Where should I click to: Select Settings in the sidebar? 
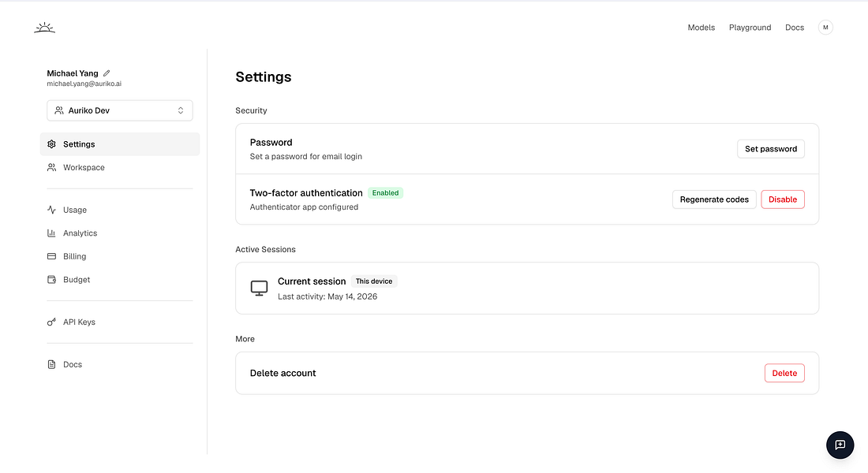[x=120, y=144]
